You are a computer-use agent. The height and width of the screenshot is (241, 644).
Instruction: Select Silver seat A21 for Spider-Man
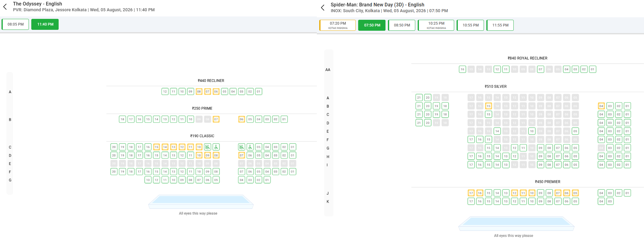[419, 98]
